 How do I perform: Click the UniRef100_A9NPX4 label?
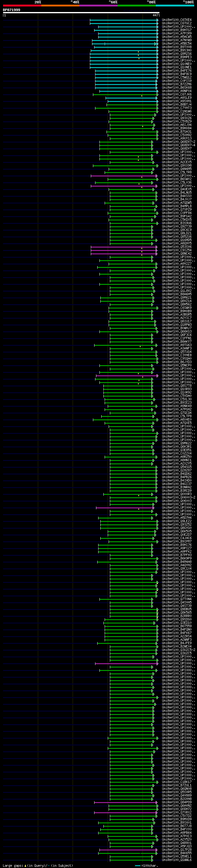tap(176, 91)
